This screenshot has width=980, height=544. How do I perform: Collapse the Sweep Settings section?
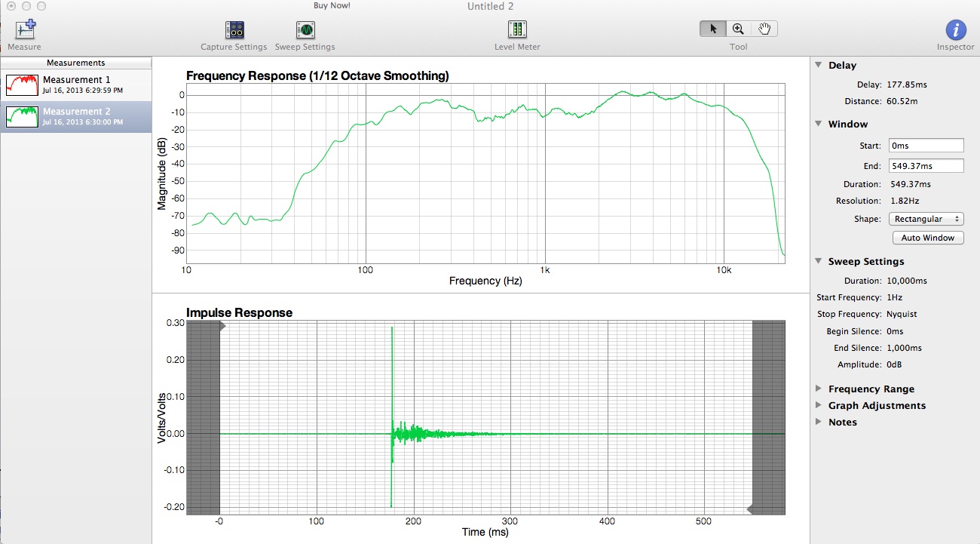click(x=819, y=262)
